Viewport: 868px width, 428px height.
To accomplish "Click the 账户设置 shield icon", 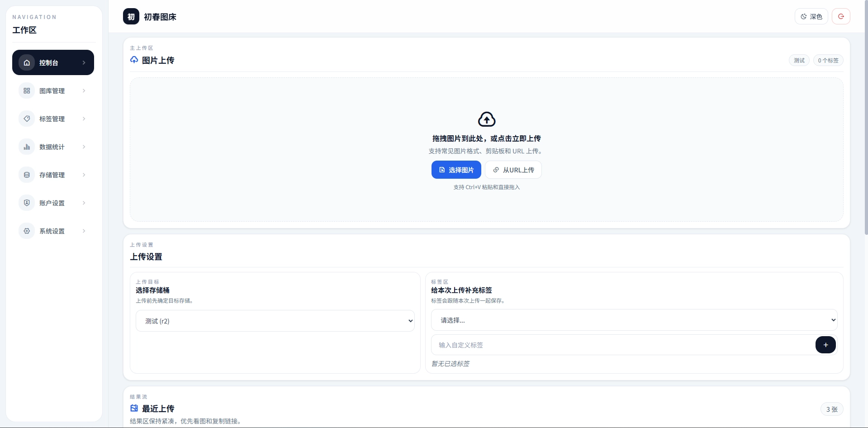I will (27, 203).
